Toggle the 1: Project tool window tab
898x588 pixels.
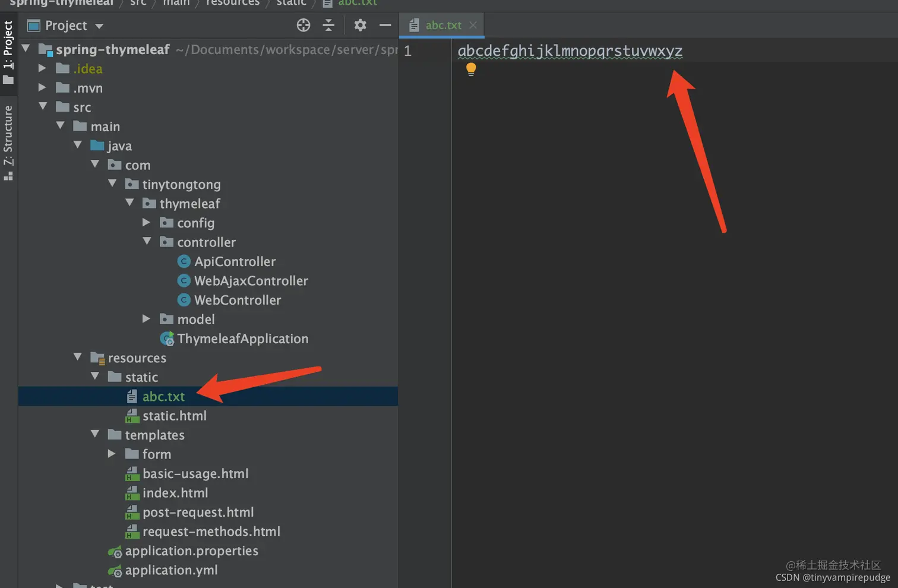8,52
